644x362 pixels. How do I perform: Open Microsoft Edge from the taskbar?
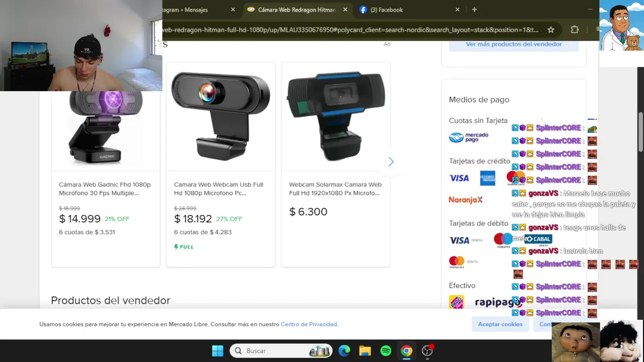click(344, 351)
